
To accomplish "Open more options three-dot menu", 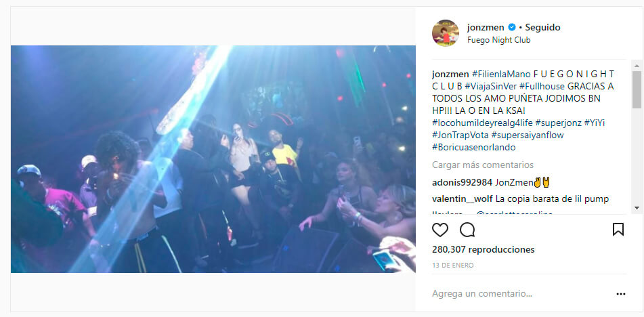I will pyautogui.click(x=620, y=294).
